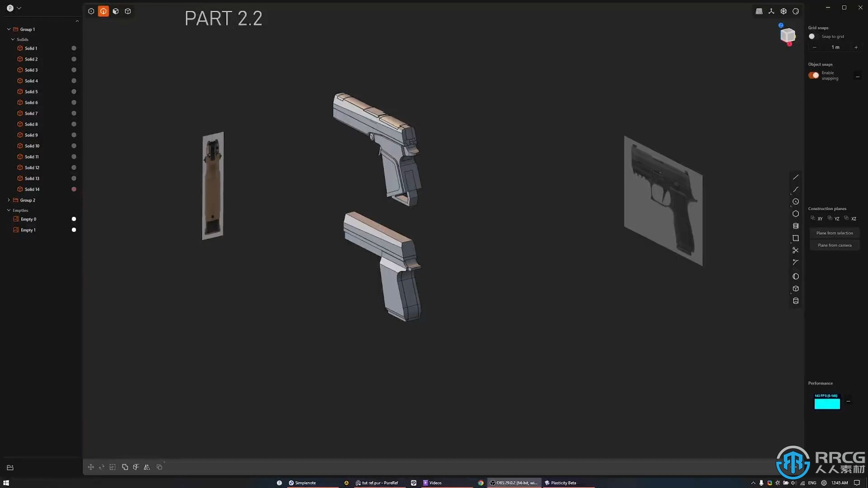Click the construction plane XY icon

pyautogui.click(x=817, y=218)
